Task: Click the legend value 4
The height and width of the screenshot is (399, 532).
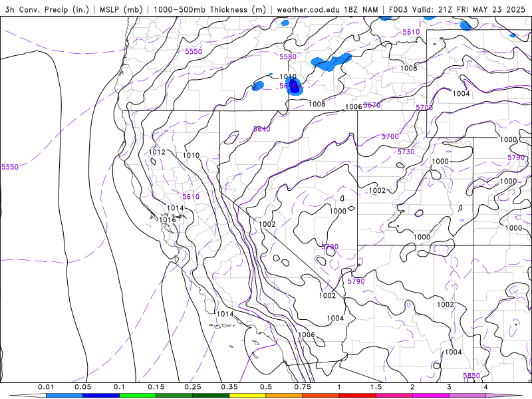Action: pyautogui.click(x=486, y=387)
